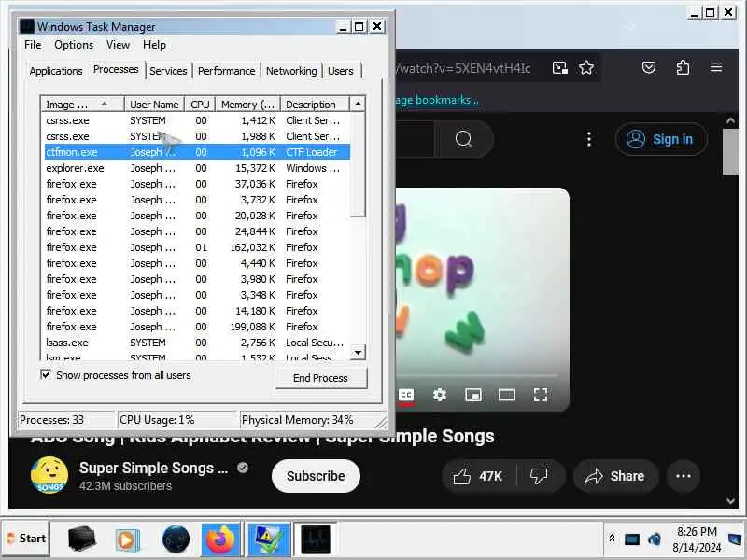This screenshot has width=747, height=560.
Task: Click the End Process button
Action: pyautogui.click(x=320, y=378)
